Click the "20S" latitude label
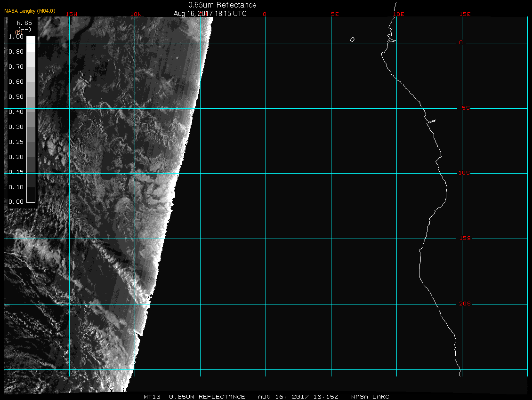This screenshot has height=400, width=532. pyautogui.click(x=465, y=304)
